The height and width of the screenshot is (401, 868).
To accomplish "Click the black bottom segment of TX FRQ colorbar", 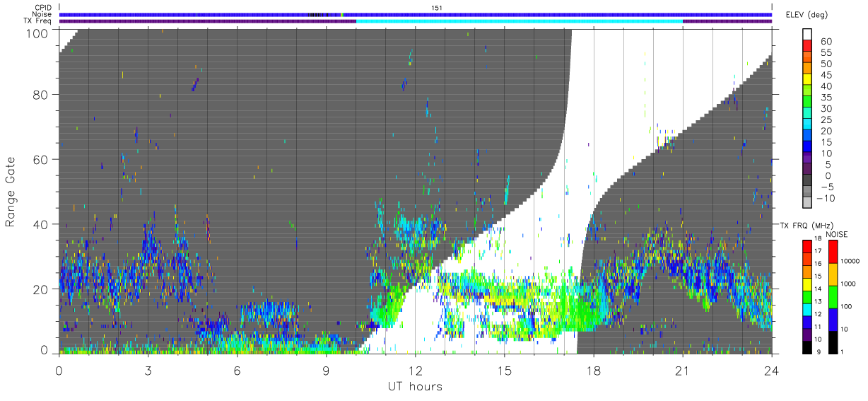I will pos(807,347).
